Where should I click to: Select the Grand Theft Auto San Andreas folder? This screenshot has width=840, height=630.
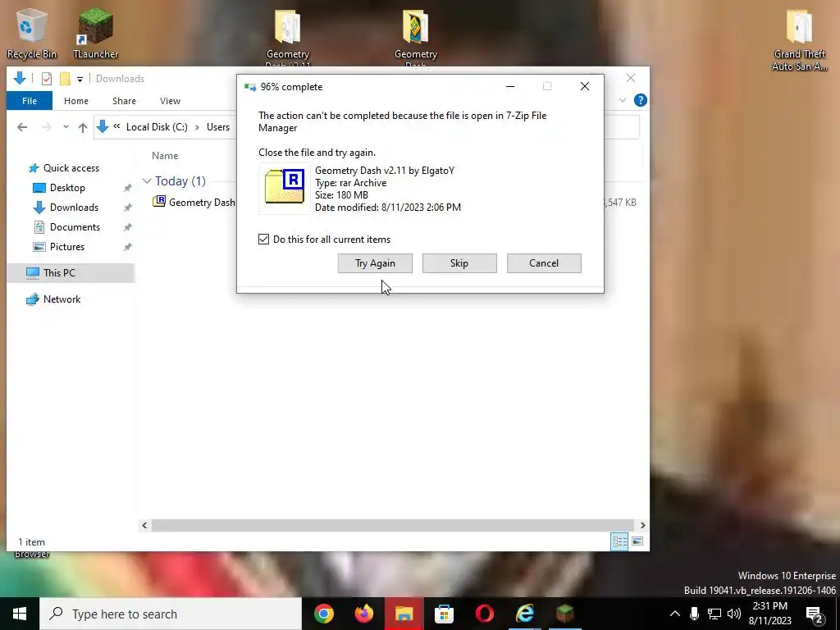click(799, 40)
